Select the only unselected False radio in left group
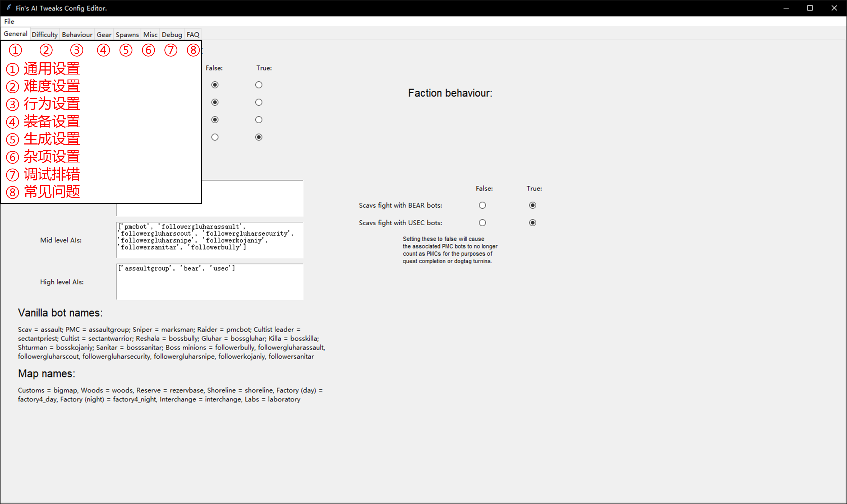 [x=215, y=137]
